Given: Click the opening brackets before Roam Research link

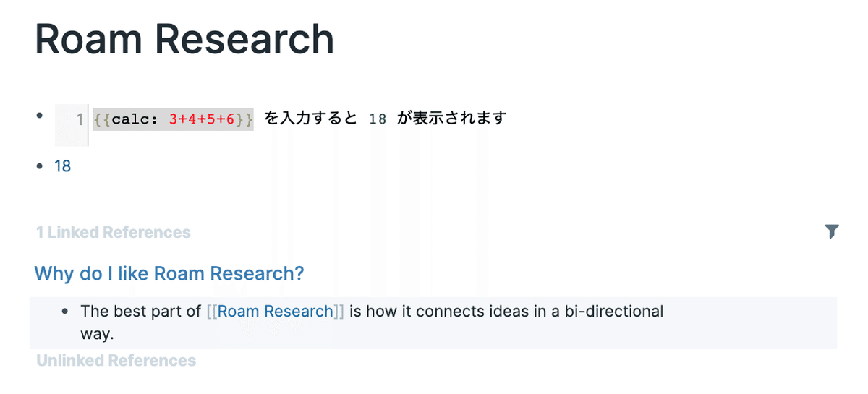Looking at the screenshot, I should (x=211, y=312).
